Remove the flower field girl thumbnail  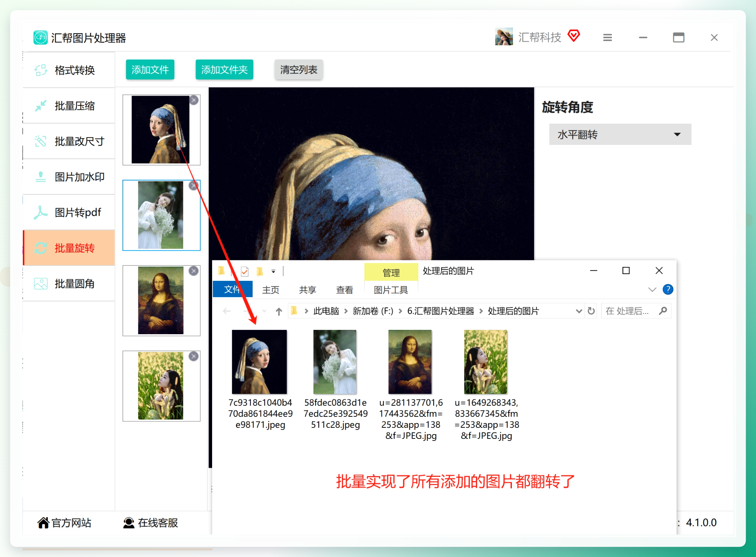pyautogui.click(x=194, y=356)
